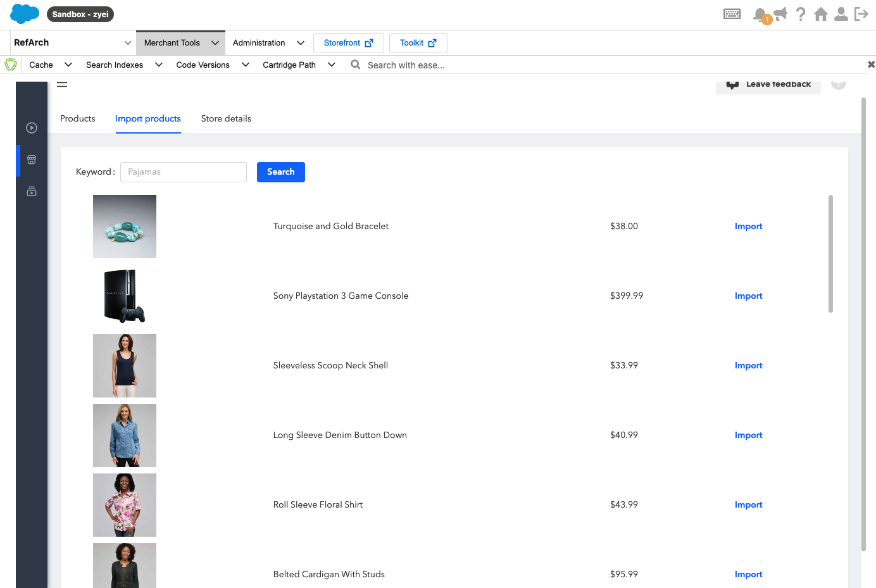
Task: Click the Keyword input field
Action: [x=184, y=172]
